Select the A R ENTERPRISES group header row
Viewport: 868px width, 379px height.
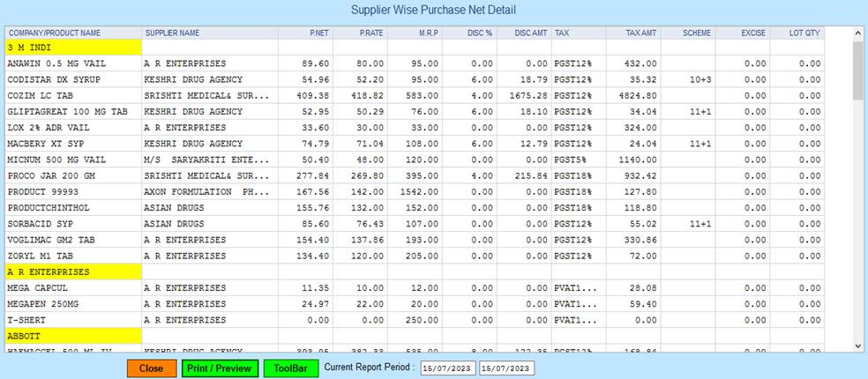[71, 272]
